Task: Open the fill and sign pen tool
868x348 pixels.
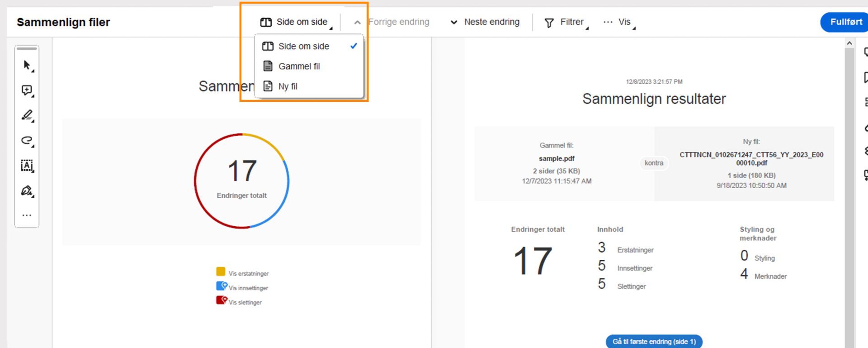Action: point(27,191)
